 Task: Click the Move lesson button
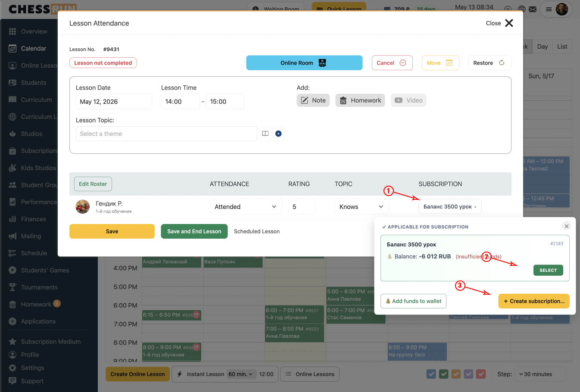pyautogui.click(x=440, y=63)
